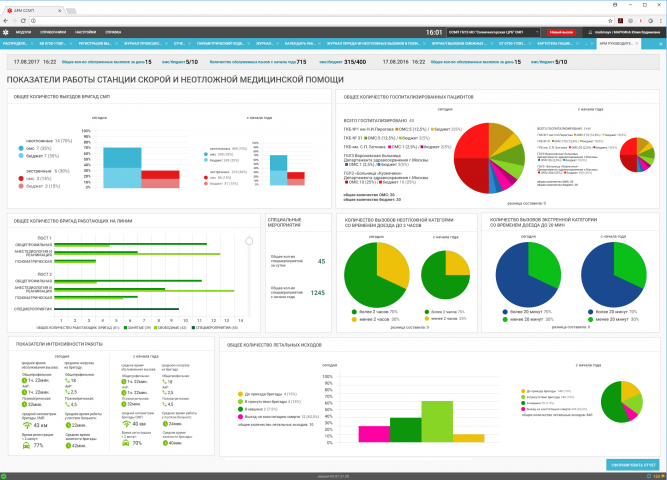Open the browser three-dot menu
This screenshot has width=667, height=480.
point(661,20)
